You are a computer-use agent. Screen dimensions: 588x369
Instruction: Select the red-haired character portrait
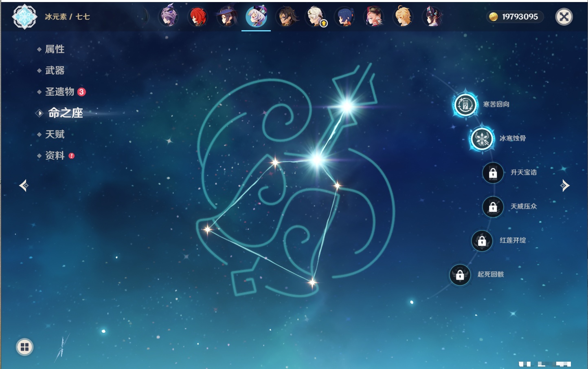pos(197,17)
